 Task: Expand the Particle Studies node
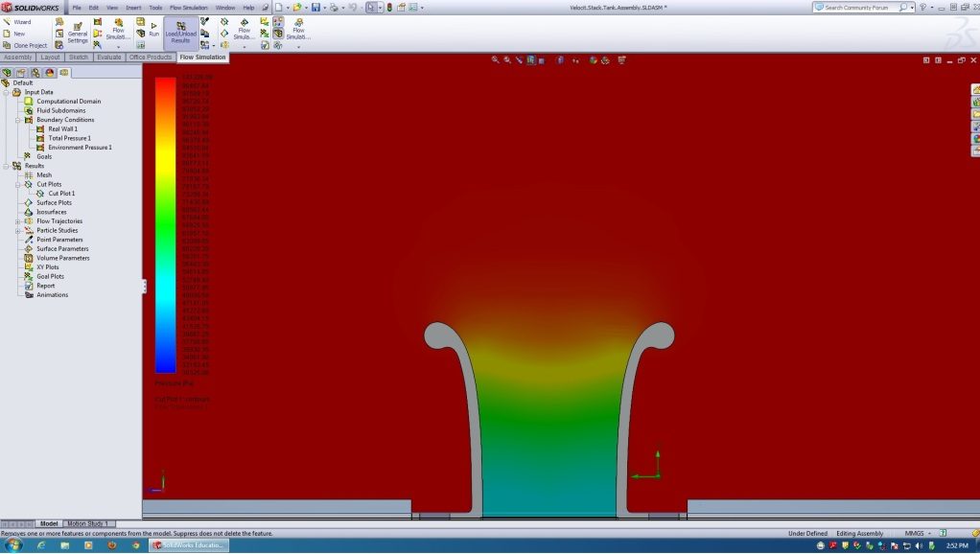18,230
